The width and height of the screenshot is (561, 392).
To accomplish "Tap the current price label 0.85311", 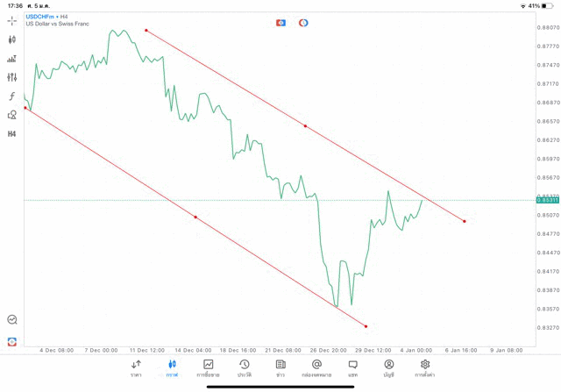I will 547,200.
